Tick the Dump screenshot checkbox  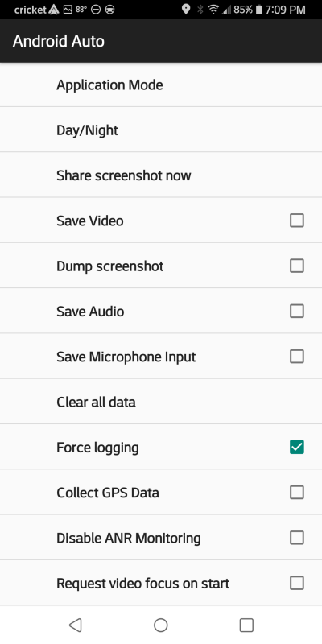(297, 266)
